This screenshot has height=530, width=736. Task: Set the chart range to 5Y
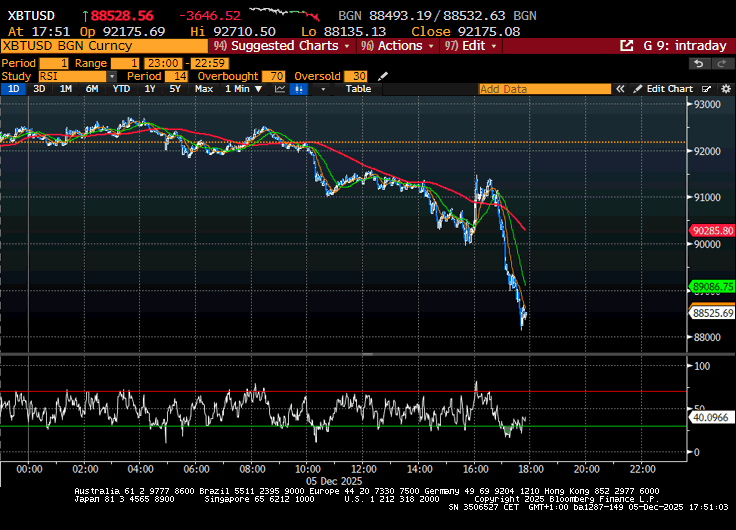175,89
